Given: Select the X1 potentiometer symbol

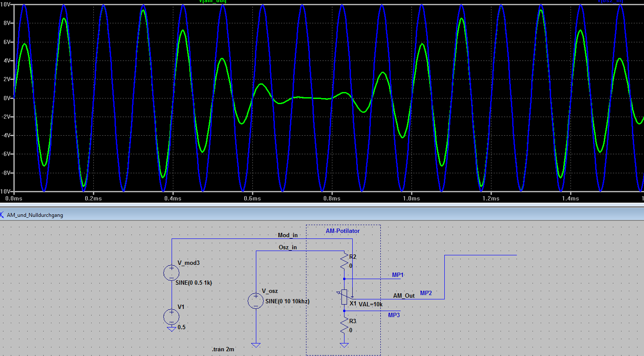Looking at the screenshot, I should [344, 297].
